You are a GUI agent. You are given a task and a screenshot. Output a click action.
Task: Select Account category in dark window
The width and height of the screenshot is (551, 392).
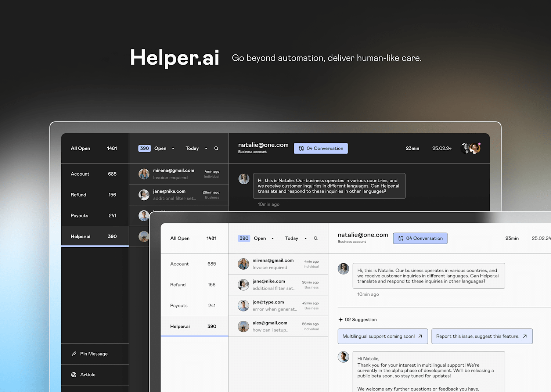(95, 174)
